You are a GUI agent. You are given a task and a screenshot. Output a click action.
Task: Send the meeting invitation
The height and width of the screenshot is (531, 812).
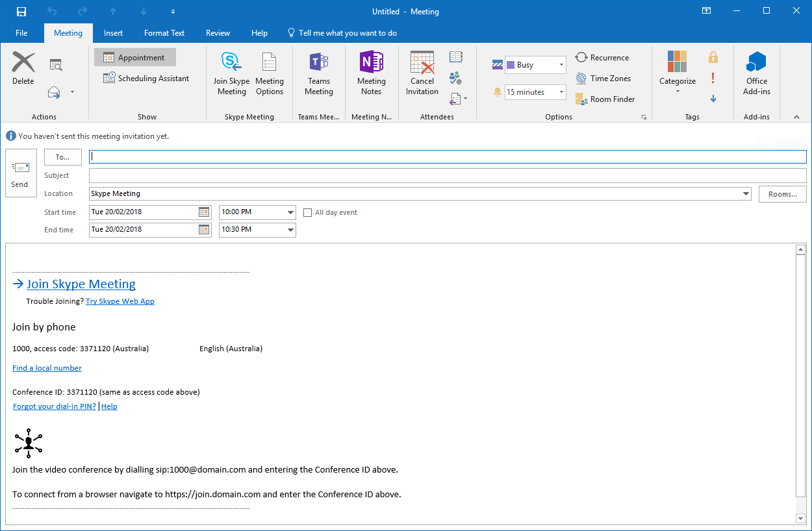[x=20, y=173]
